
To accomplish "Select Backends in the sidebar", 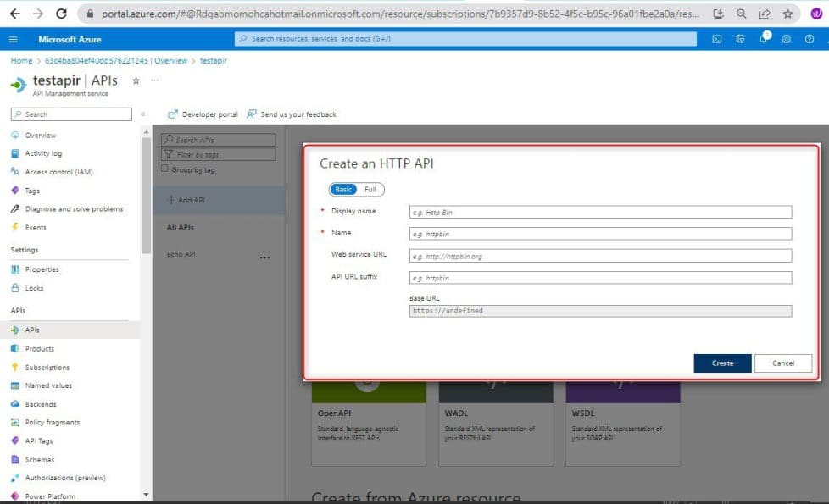I will click(42, 403).
